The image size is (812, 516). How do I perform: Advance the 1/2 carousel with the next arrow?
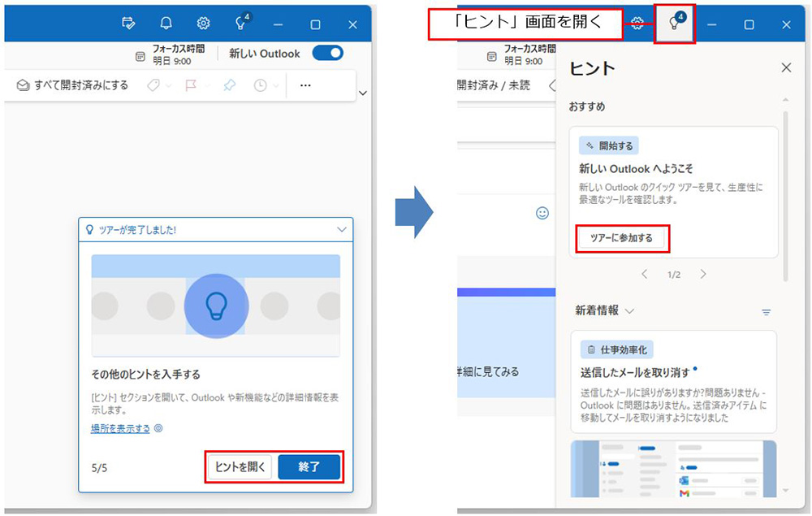tap(702, 274)
